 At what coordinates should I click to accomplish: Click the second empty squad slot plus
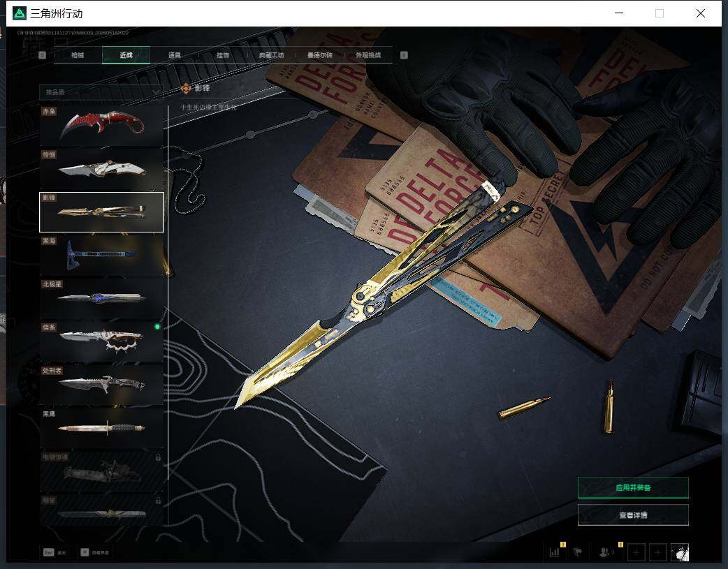[x=657, y=552]
